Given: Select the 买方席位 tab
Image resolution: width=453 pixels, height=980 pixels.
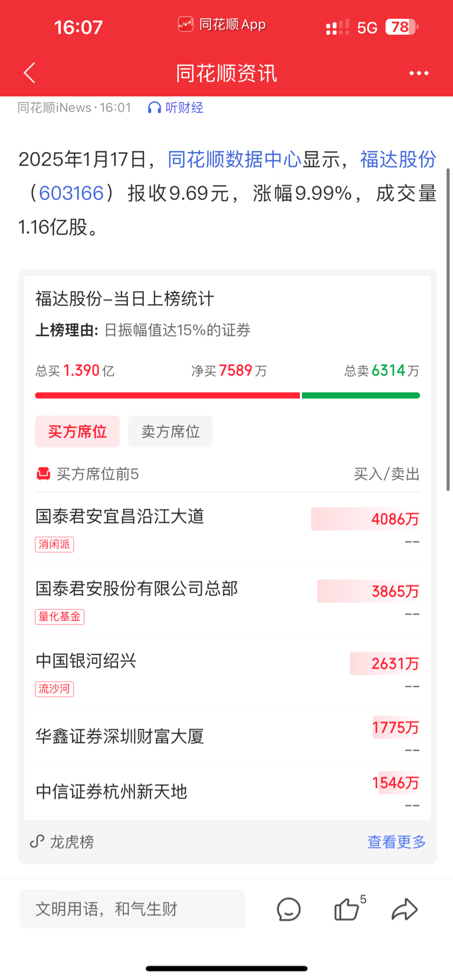Looking at the screenshot, I should (x=77, y=432).
